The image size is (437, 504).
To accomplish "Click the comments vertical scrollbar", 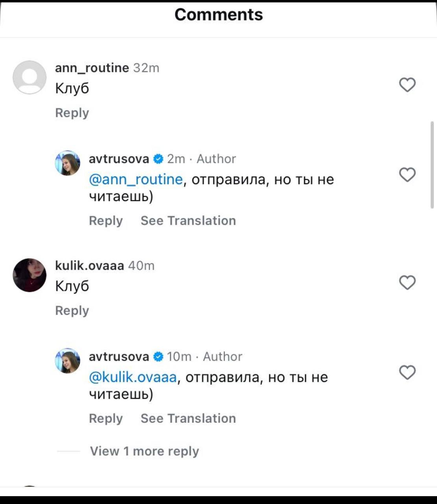I will click(432, 165).
